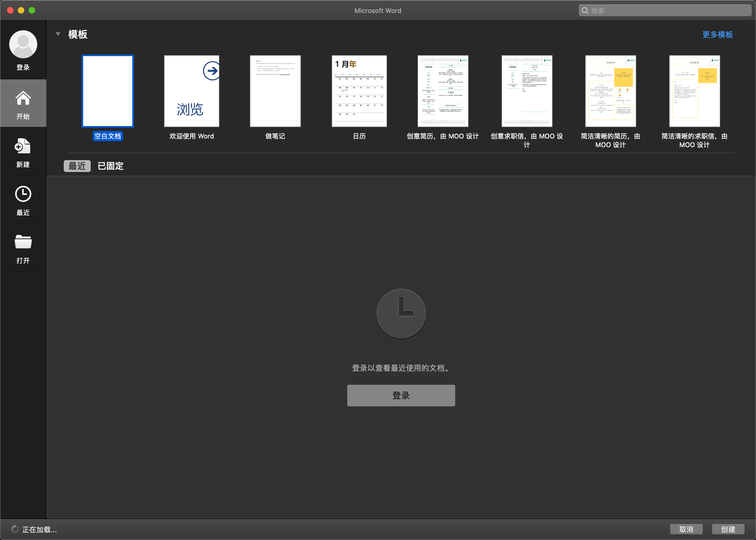Open the 更多模板 link
Screen dimensions: 756x540
click(x=717, y=35)
